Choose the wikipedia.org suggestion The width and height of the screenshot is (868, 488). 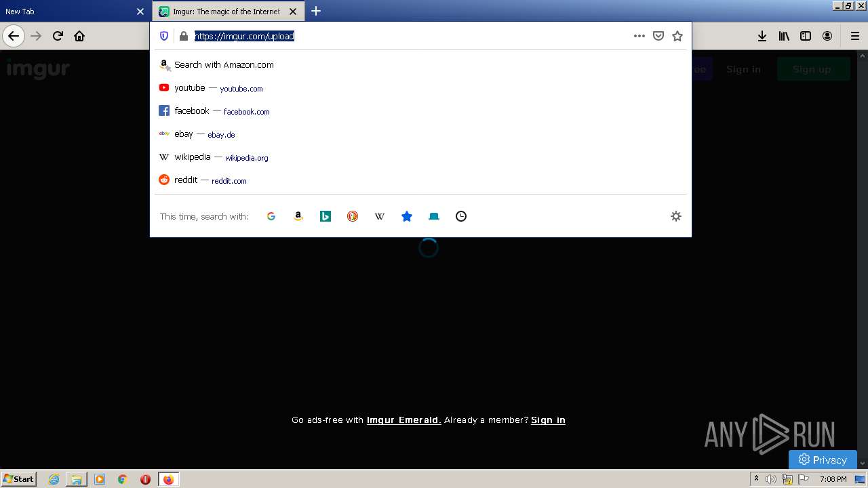(420, 157)
